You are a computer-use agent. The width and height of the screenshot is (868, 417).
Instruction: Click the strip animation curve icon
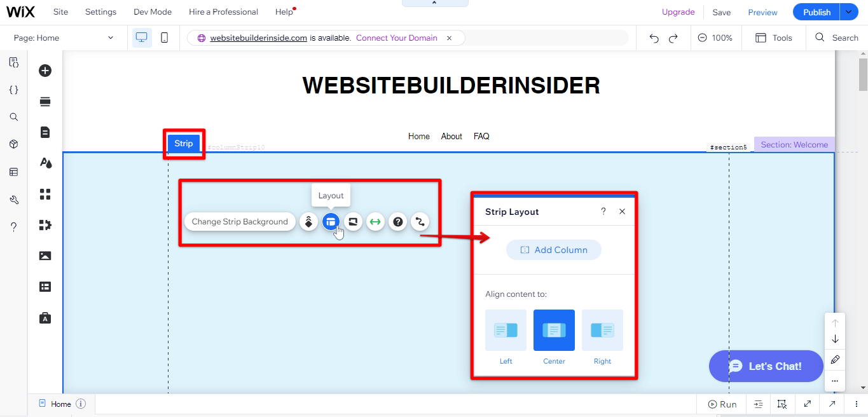420,222
